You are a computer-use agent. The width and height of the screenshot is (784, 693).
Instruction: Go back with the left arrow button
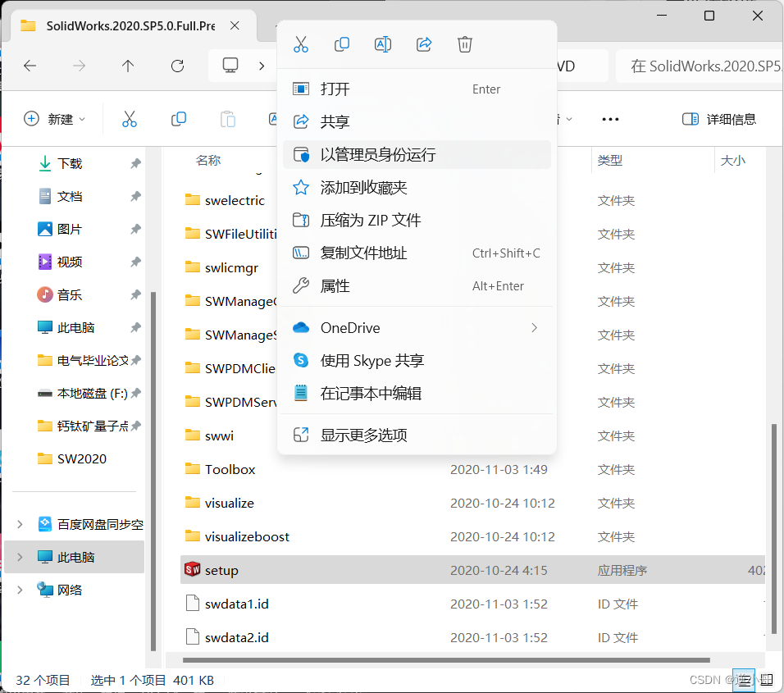30,66
